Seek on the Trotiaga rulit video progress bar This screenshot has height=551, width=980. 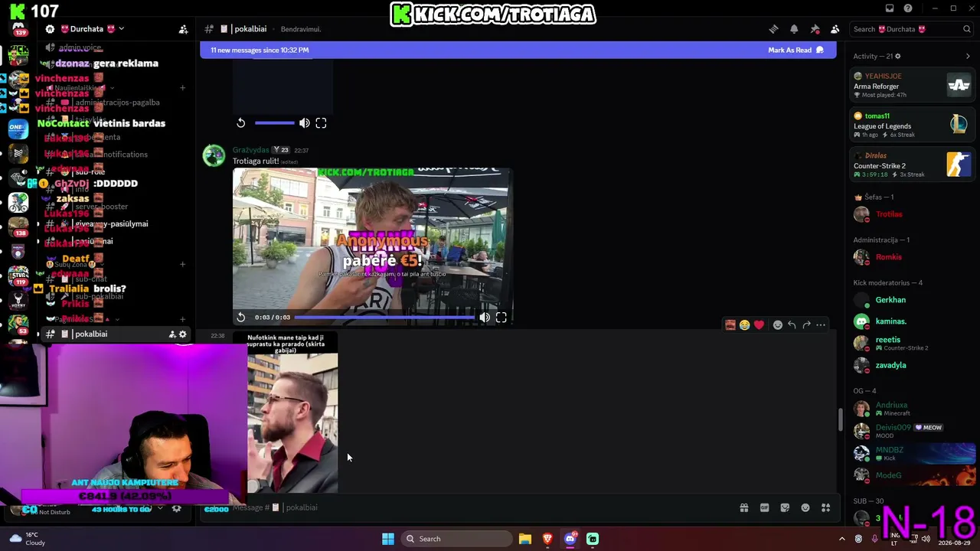(384, 317)
